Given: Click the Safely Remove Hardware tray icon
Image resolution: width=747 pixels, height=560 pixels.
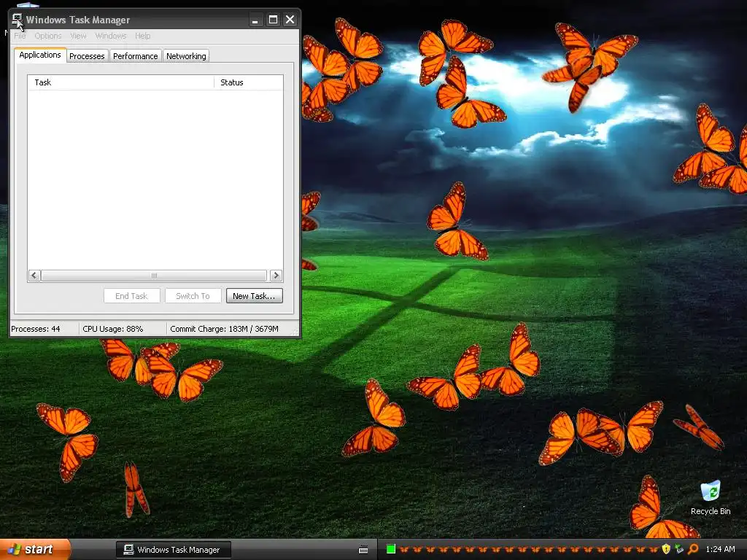Looking at the screenshot, I should (679, 549).
